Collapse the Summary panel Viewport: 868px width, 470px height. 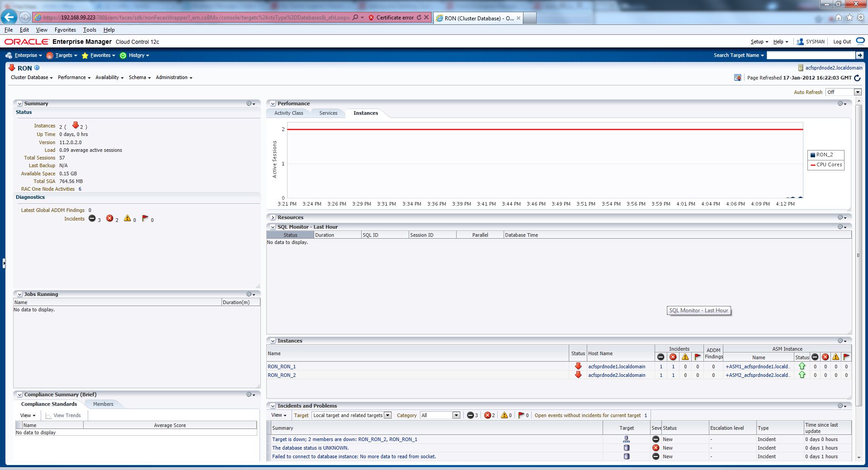coord(19,103)
